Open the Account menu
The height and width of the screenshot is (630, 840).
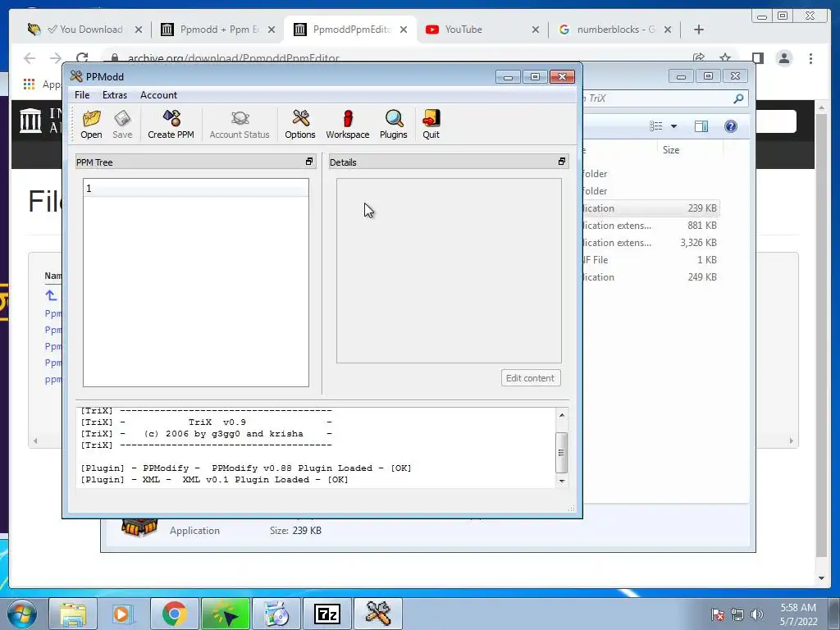point(158,95)
